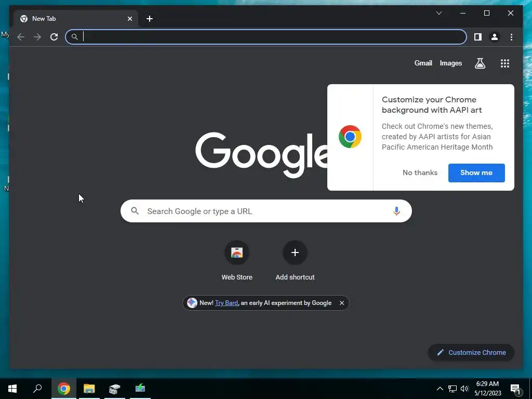This screenshot has width=532, height=399.
Task: Open the Chrome profile avatar icon
Action: coord(495,37)
